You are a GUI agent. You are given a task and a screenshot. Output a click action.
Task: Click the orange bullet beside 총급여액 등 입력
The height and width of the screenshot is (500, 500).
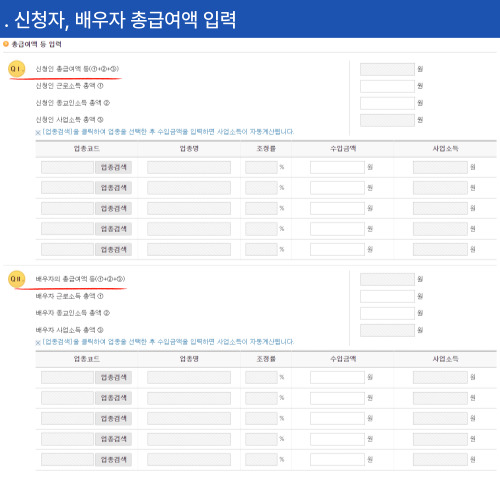[6, 44]
